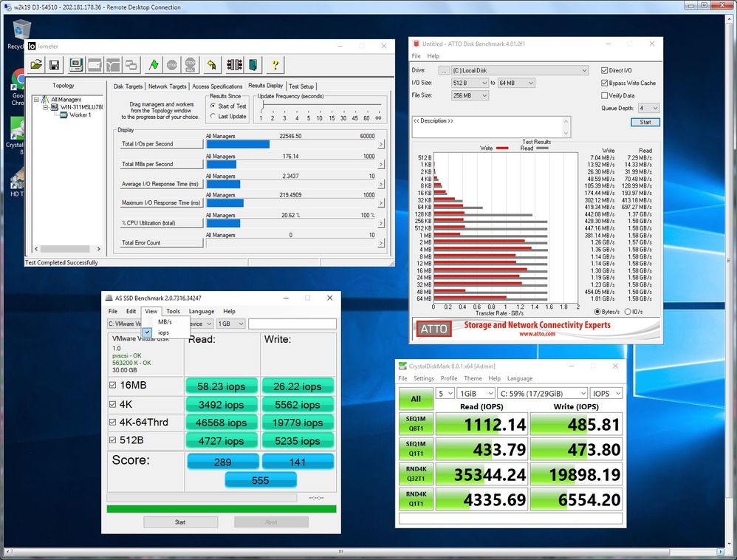Open the Queue Depth dropdown

pos(648,108)
